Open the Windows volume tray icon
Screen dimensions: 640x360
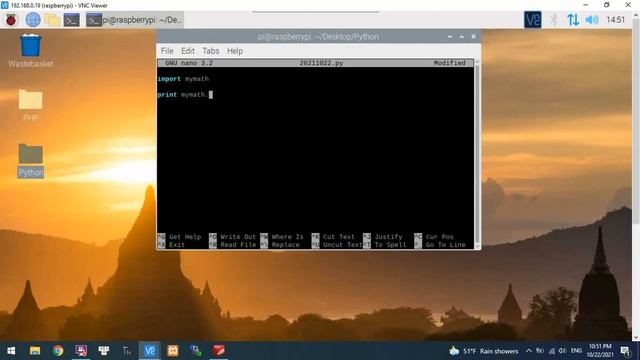pyautogui.click(x=562, y=351)
